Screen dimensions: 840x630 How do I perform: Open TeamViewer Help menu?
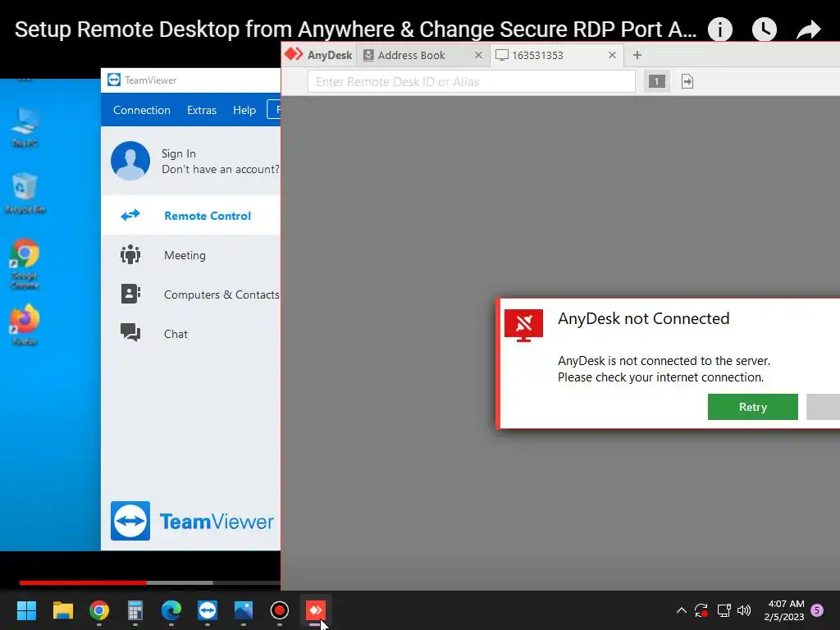244,111
